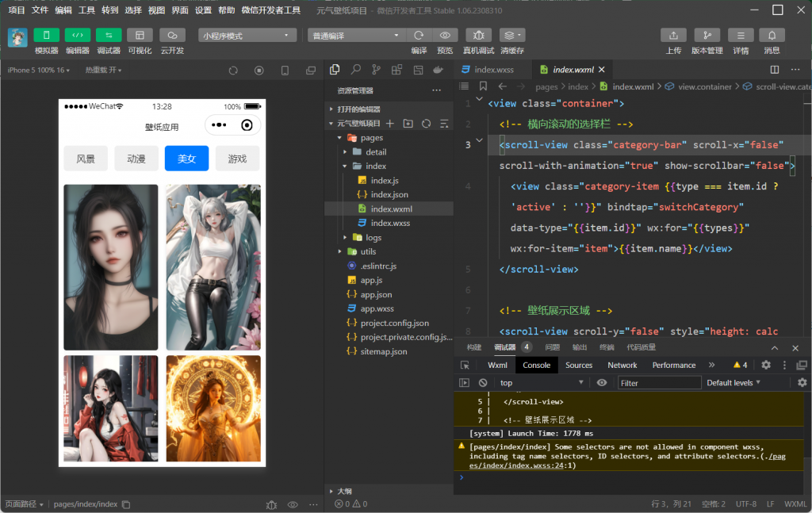Click the console Filter input field

point(659,383)
